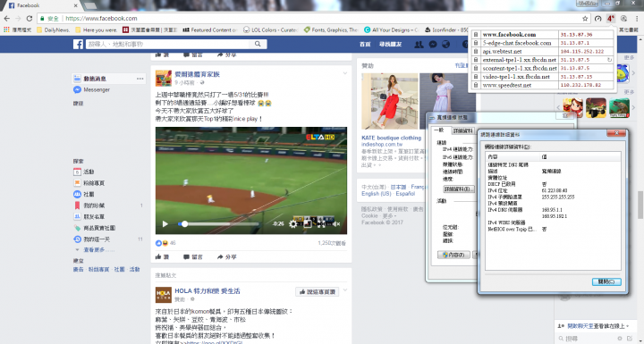Like the HOLA 特力和樂 page
The height and width of the screenshot is (344, 644).
(x=317, y=292)
